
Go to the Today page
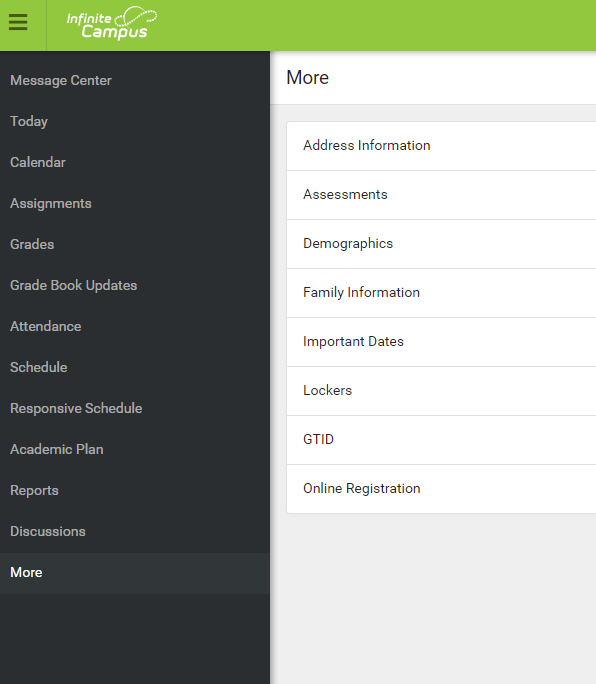(135, 121)
